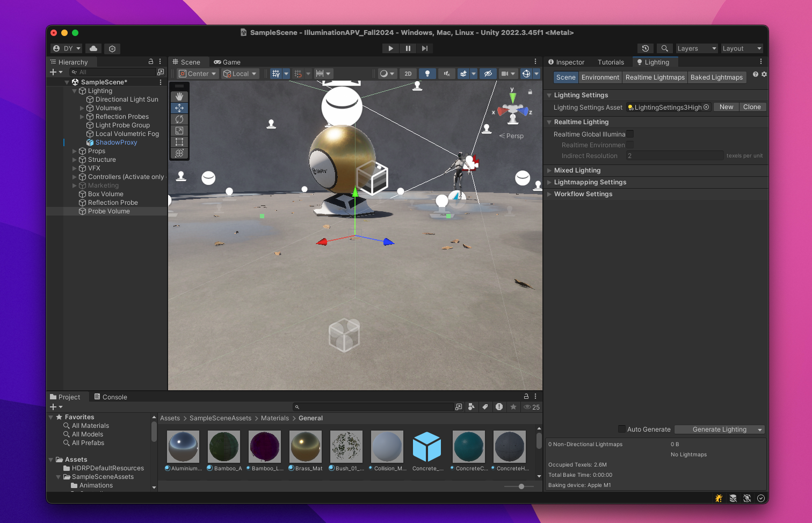The width and height of the screenshot is (812, 523).
Task: Switch to the Tutorials tab
Action: coord(611,62)
